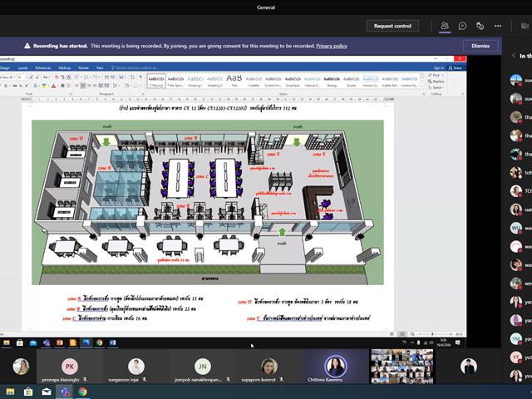Image resolution: width=532 pixels, height=399 pixels.
Task: Open the participants people icon
Action: tap(445, 26)
